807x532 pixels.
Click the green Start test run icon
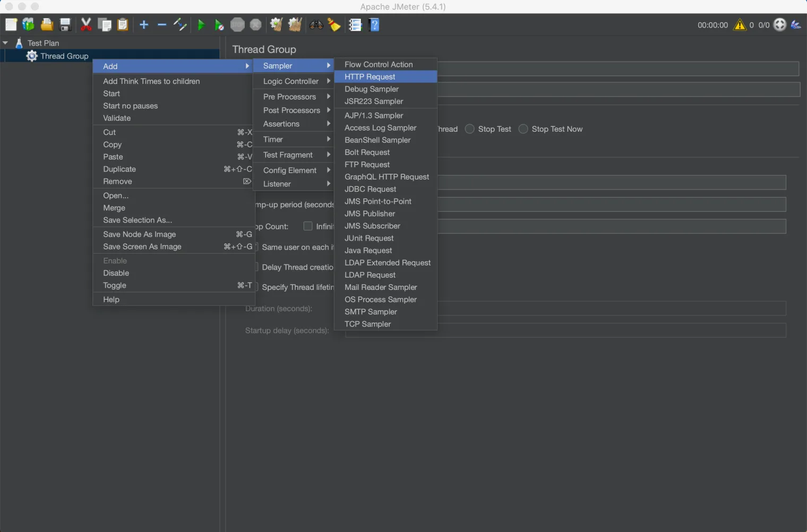[x=201, y=25]
